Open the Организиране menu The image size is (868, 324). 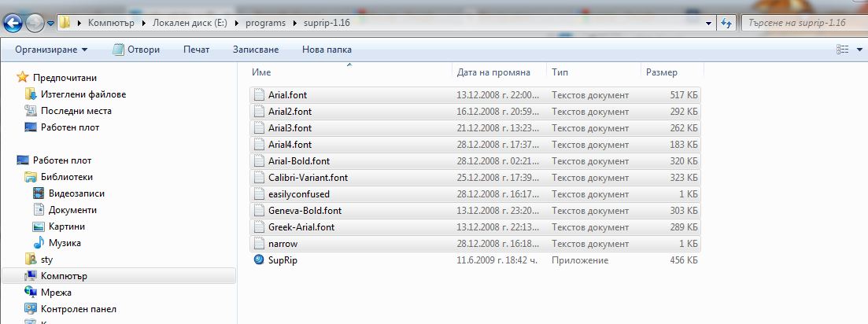tap(51, 50)
